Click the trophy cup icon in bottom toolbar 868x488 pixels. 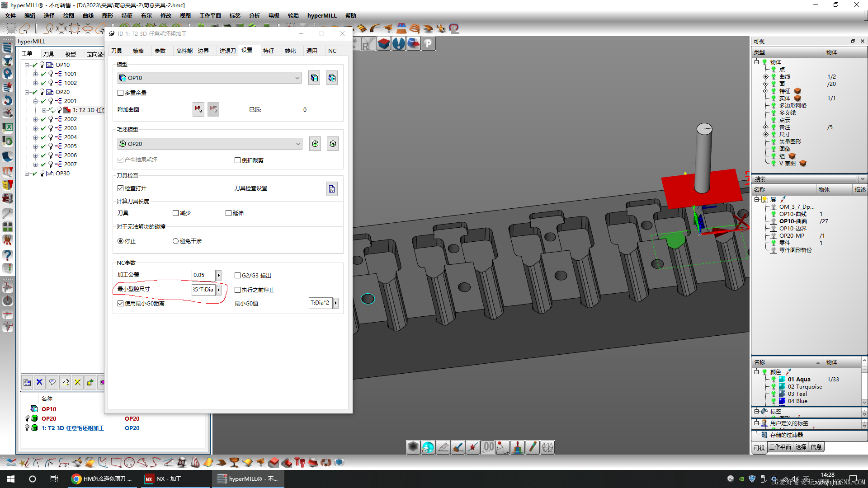pyautogui.click(x=234, y=462)
